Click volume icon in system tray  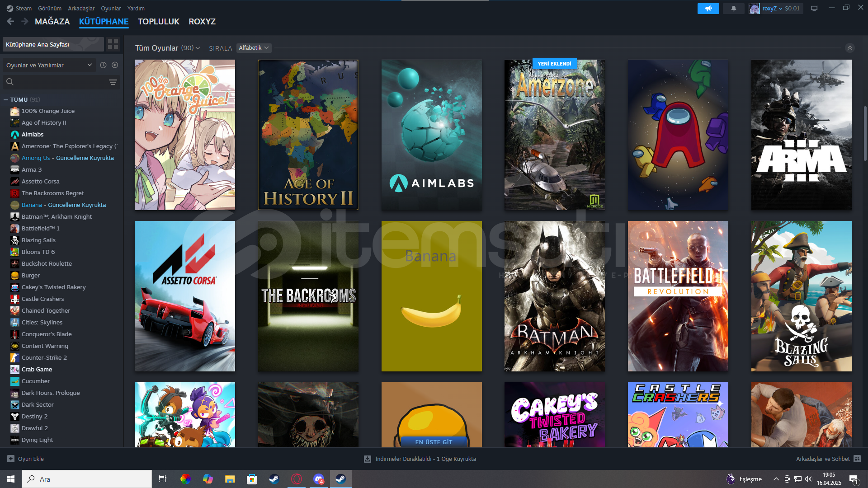pos(808,479)
